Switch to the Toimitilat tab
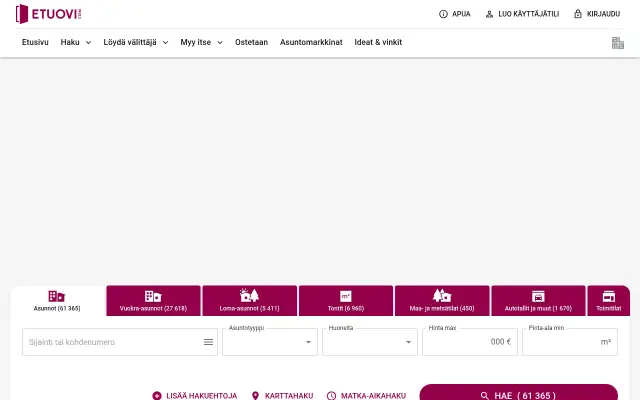640x400 pixels. [609, 301]
